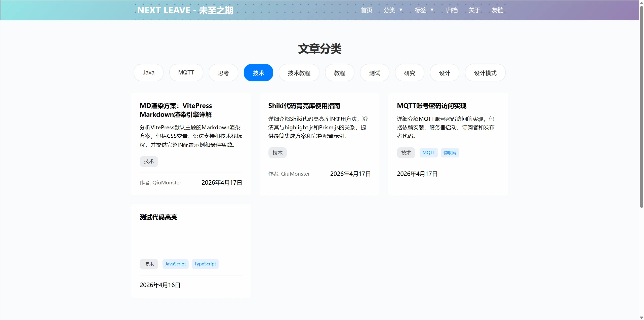Open the 友链 navigation item

pos(497,10)
